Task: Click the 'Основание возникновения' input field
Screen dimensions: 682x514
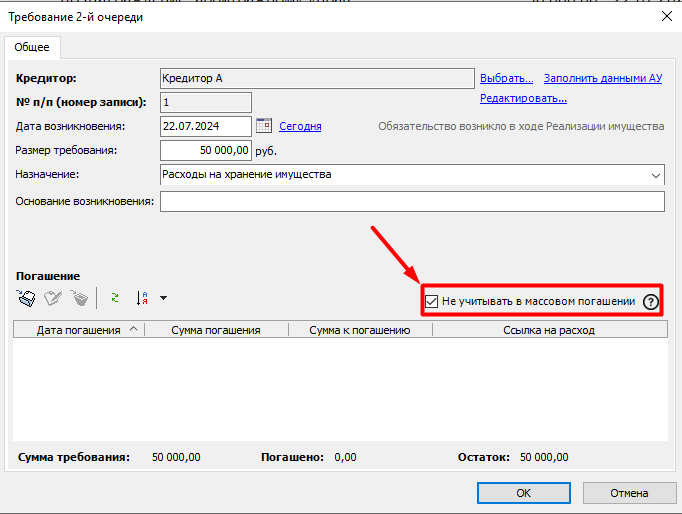Action: click(411, 202)
